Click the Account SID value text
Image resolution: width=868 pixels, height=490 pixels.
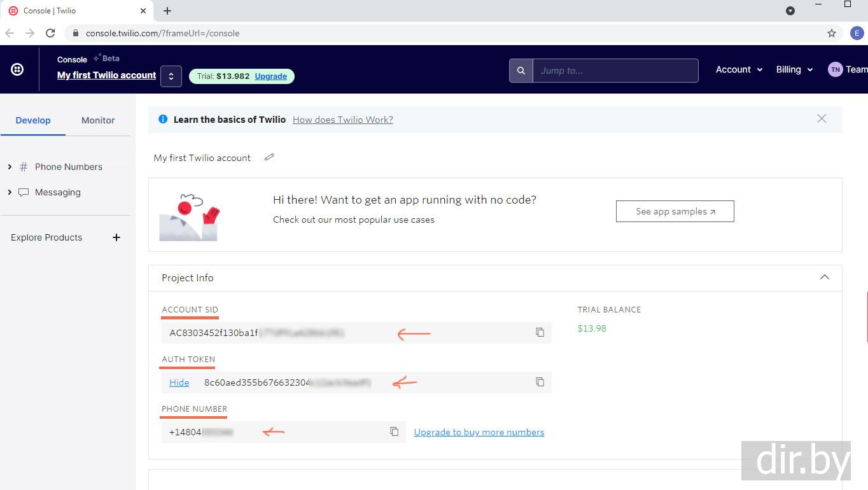256,333
